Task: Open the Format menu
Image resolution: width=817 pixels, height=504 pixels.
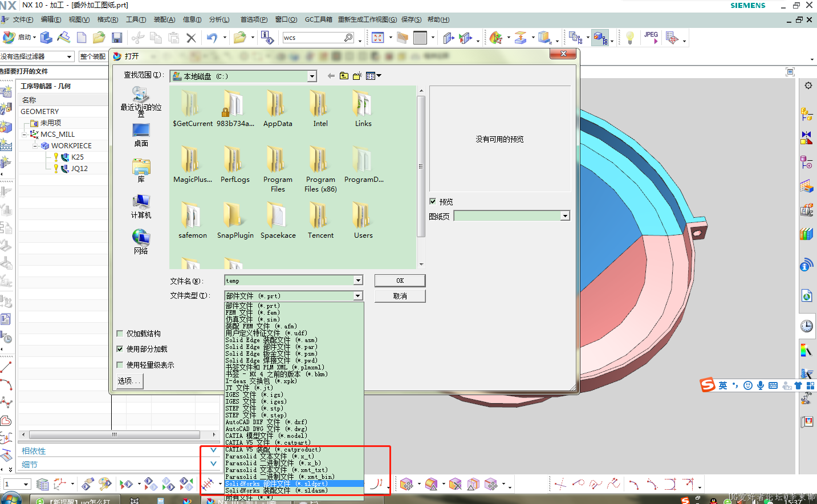Action: 108,19
